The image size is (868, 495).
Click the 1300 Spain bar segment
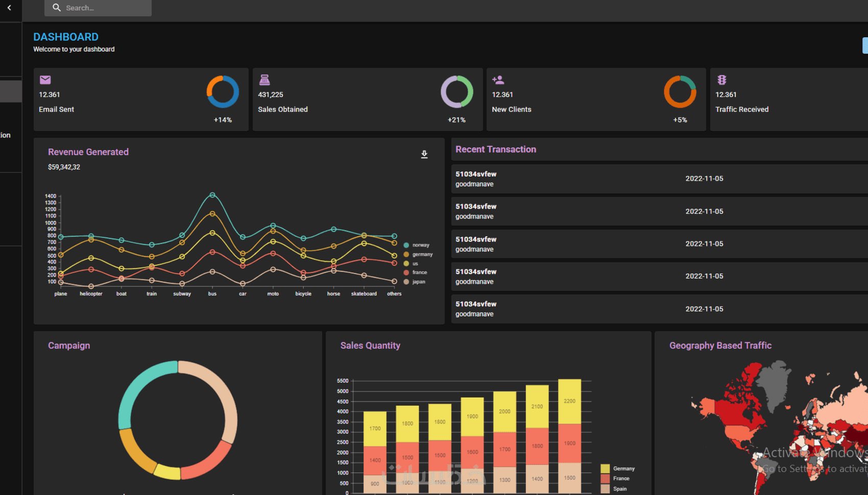tap(504, 480)
